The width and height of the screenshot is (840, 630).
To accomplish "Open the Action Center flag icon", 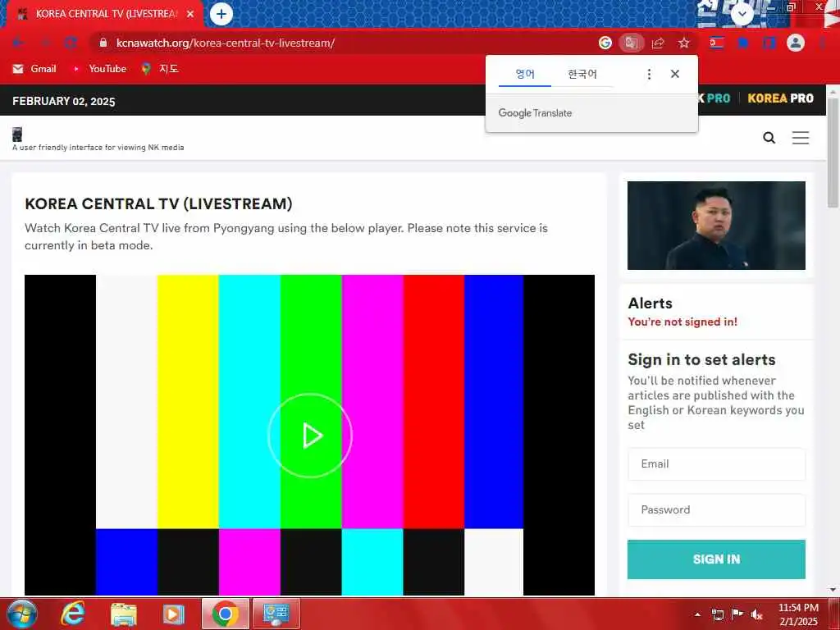I will [737, 615].
